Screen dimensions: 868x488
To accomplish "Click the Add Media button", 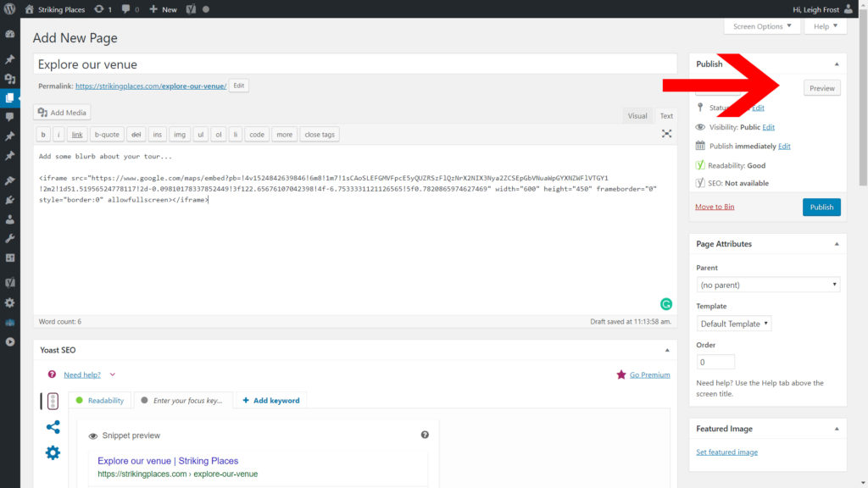I will point(63,113).
